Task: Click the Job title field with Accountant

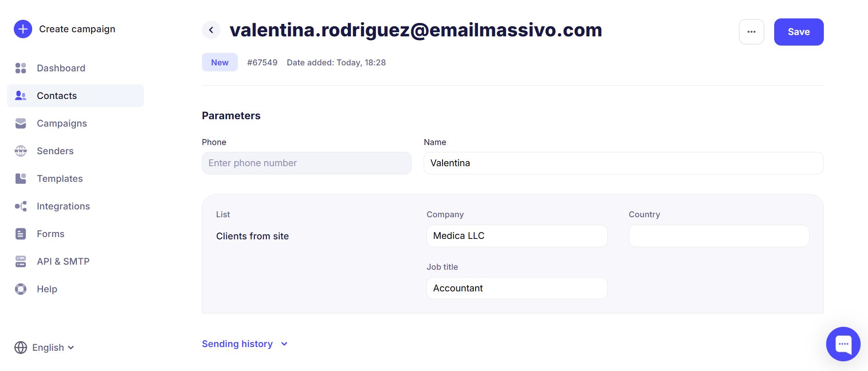Action: coord(517,288)
